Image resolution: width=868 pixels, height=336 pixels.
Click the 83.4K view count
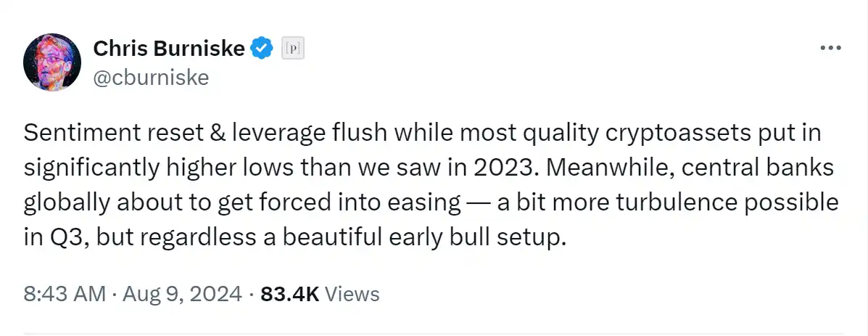pos(289,294)
